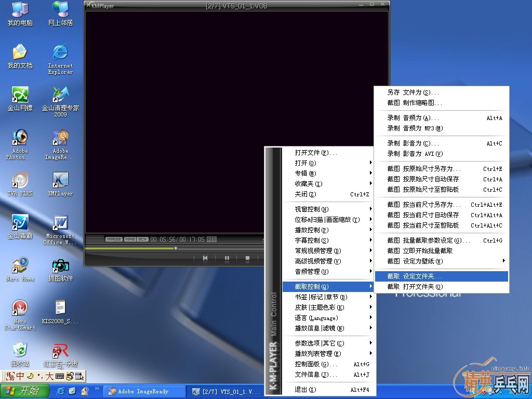Expand the 截图 设定为壁纸(W) submenu
Screen dimensions: 532x399
442,261
